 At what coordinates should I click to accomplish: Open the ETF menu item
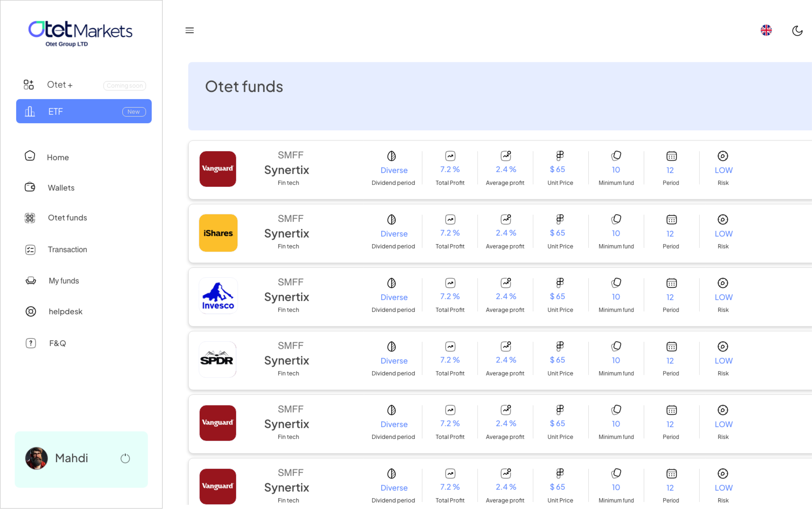tap(84, 111)
